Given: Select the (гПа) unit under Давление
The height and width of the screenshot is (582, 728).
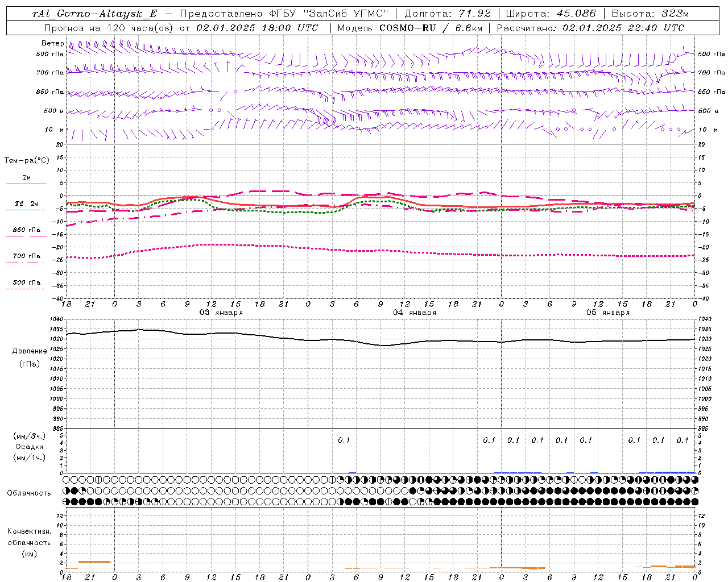Looking at the screenshot, I should click(30, 364).
